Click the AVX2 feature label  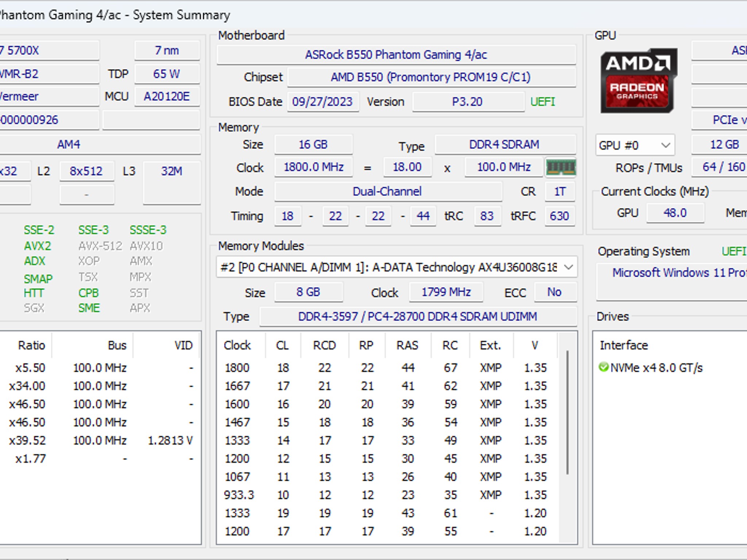[x=38, y=246]
